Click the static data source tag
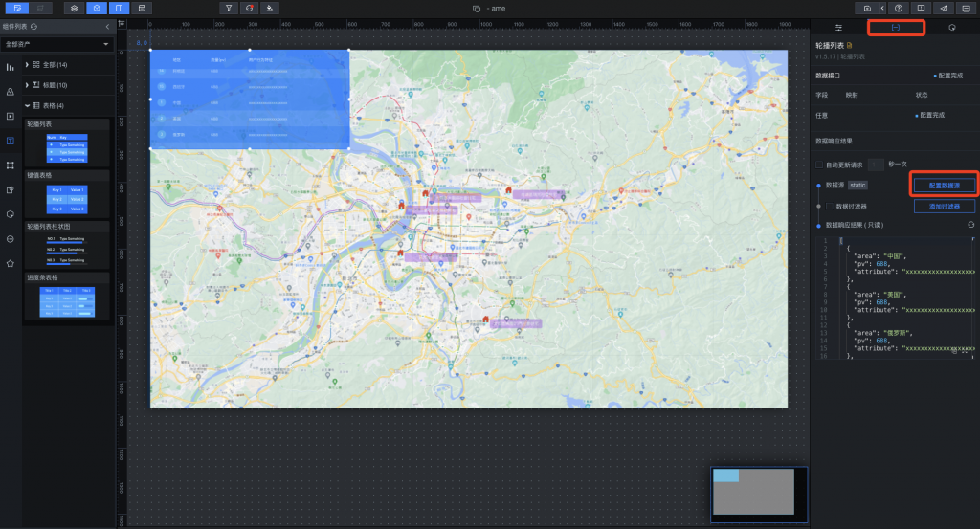Image resolution: width=980 pixels, height=529 pixels. (x=857, y=185)
